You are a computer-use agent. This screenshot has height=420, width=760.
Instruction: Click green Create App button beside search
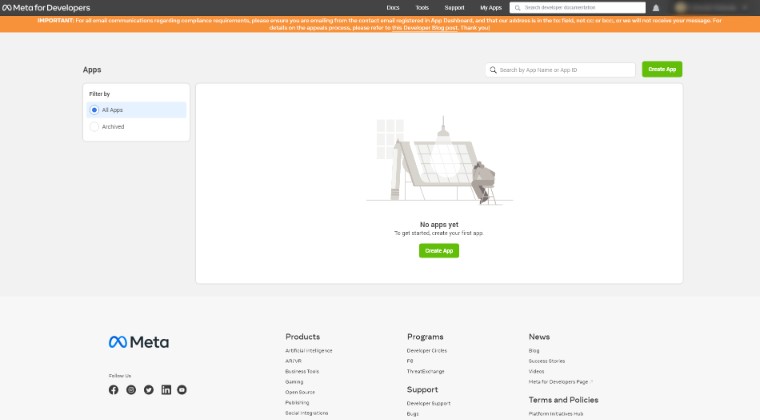click(662, 69)
